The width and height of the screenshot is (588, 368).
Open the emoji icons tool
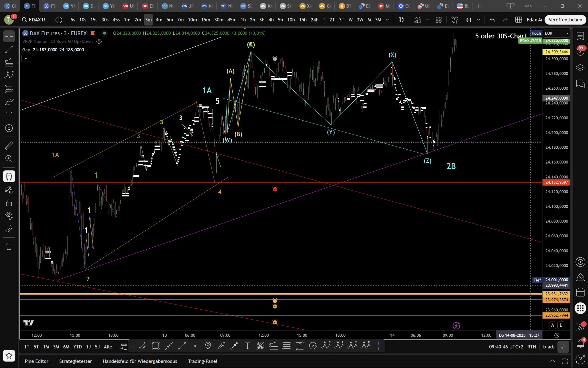pyautogui.click(x=9, y=128)
